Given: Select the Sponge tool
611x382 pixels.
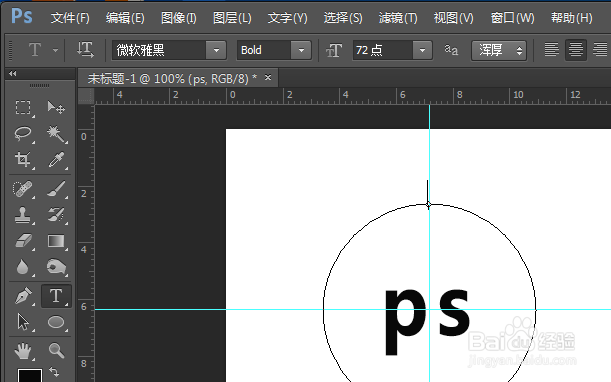Looking at the screenshot, I should coord(56,267).
